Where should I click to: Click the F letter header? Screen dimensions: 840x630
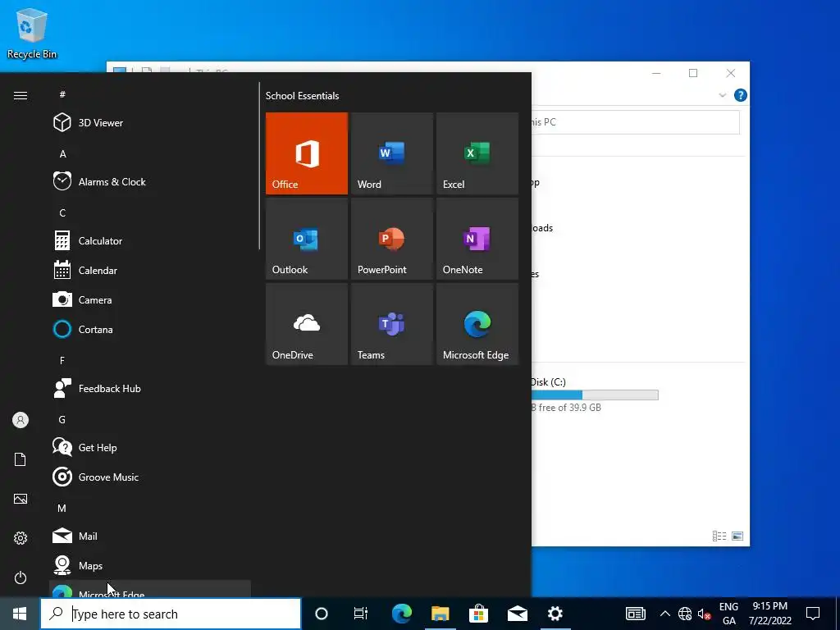[62, 361]
